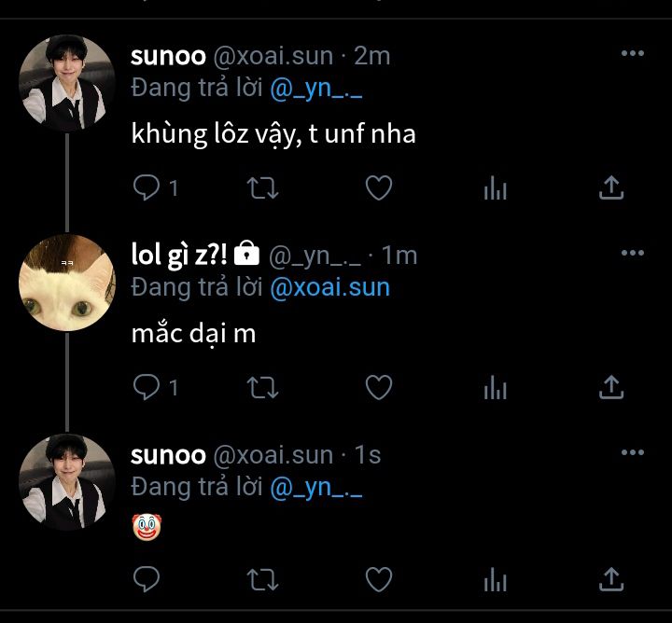
Task: Open sunoo's avatar on the 2m tweet
Action: pyautogui.click(x=67, y=83)
